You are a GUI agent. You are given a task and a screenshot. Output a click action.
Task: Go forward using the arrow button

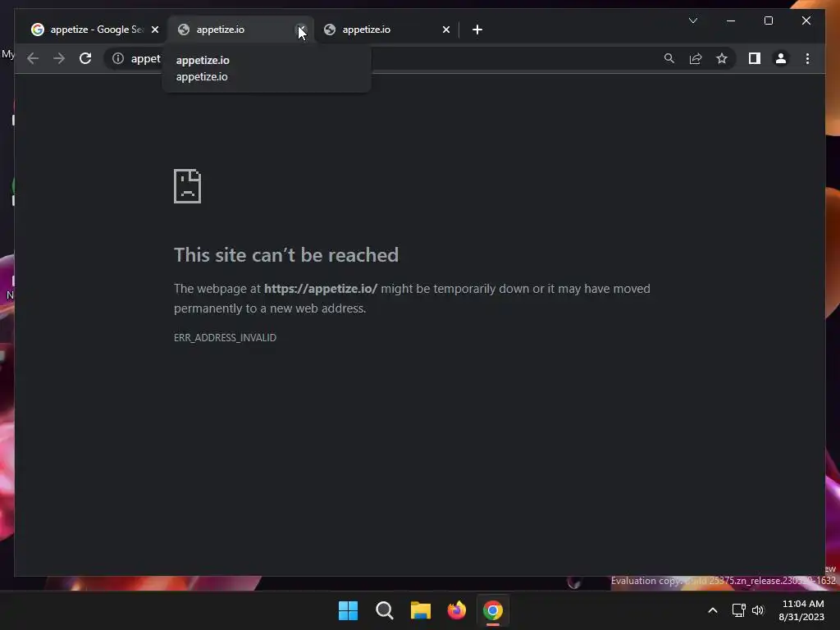[59, 58]
